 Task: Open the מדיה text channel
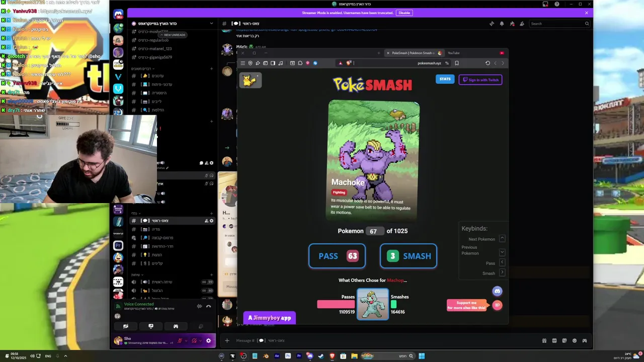coord(173,229)
